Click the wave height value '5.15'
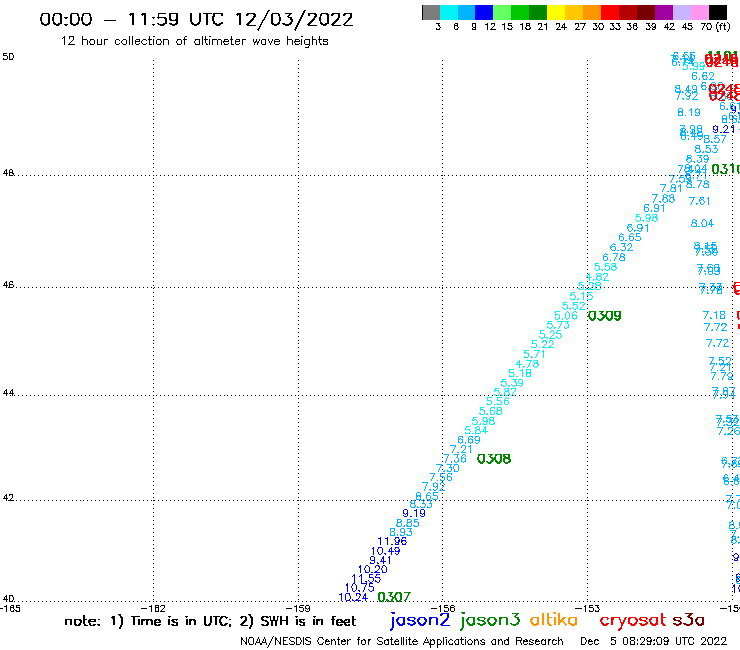Screen dimensions: 740x650 [581, 296]
